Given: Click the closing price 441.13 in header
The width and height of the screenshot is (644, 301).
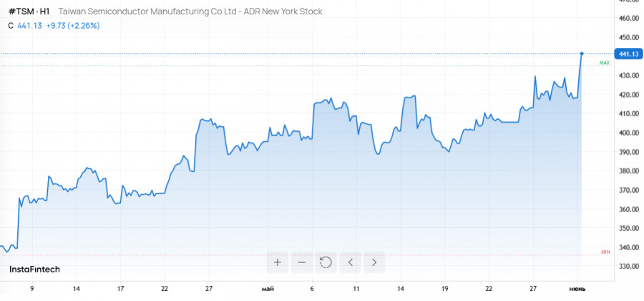Looking at the screenshot, I should (x=29, y=26).
